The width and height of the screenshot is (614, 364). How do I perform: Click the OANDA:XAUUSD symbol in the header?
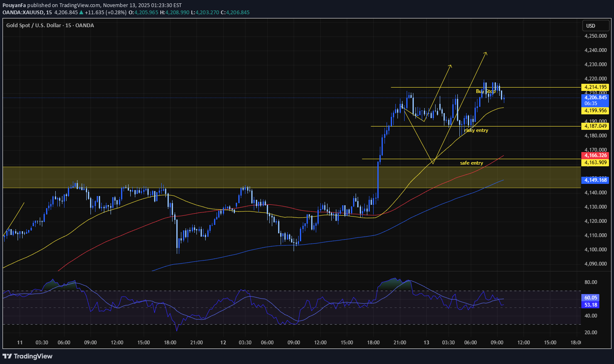click(x=23, y=13)
